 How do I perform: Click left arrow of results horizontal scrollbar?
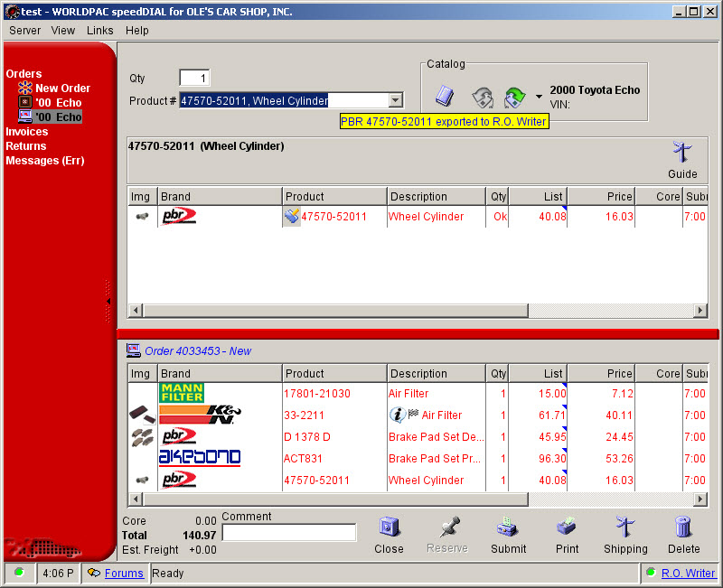tap(135, 310)
